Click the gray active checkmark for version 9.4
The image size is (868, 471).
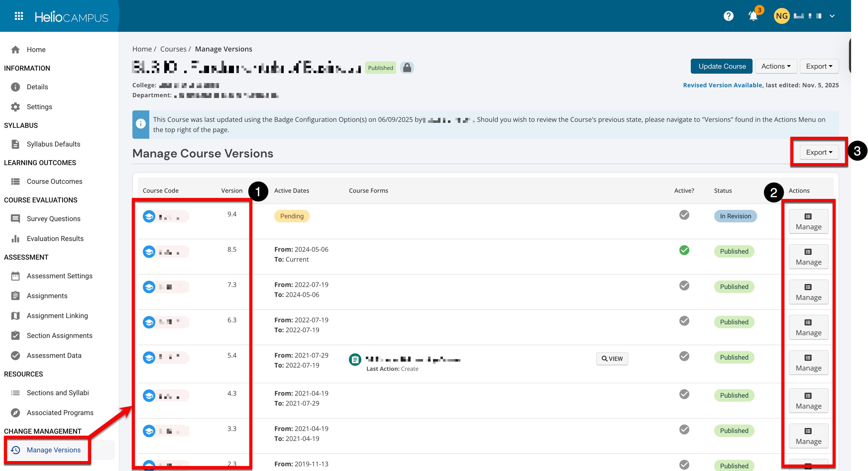pyautogui.click(x=684, y=215)
